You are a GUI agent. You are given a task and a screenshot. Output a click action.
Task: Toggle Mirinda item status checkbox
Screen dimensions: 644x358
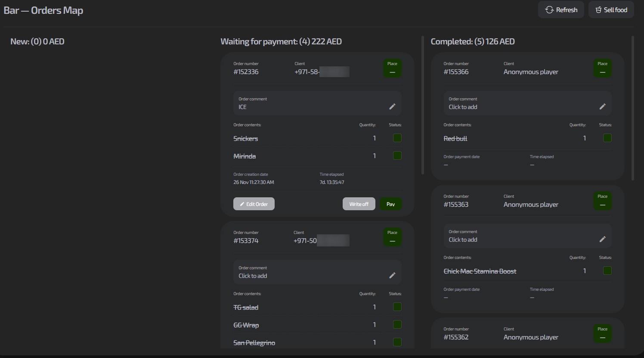(397, 156)
